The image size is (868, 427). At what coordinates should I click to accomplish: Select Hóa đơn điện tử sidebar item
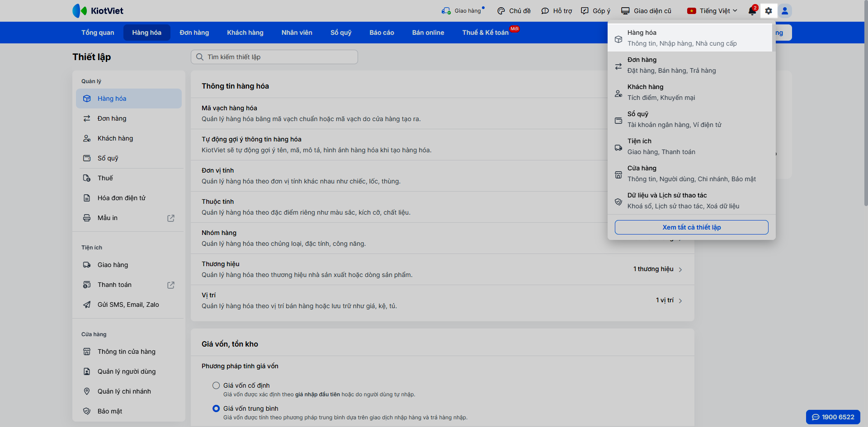click(129, 198)
